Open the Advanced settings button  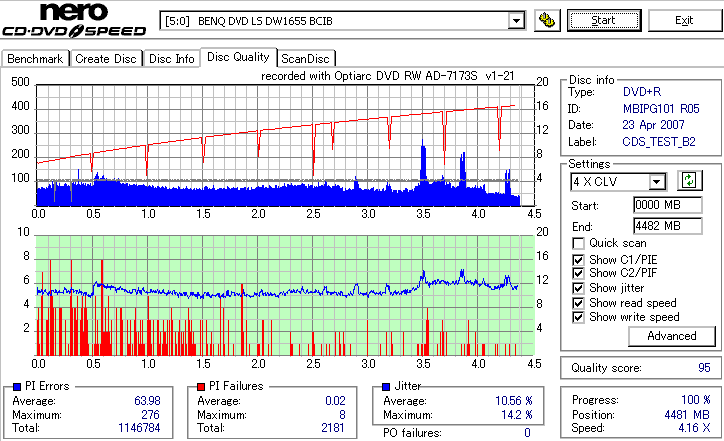[672, 336]
